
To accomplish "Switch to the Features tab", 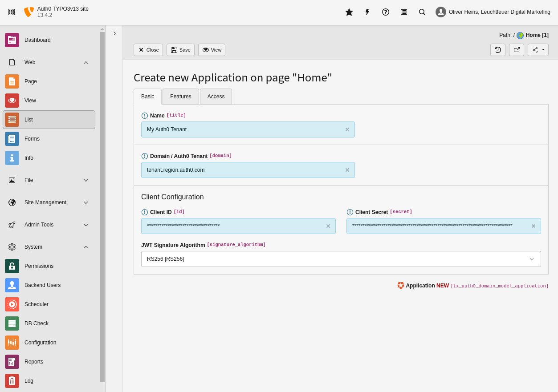I will coord(180,96).
